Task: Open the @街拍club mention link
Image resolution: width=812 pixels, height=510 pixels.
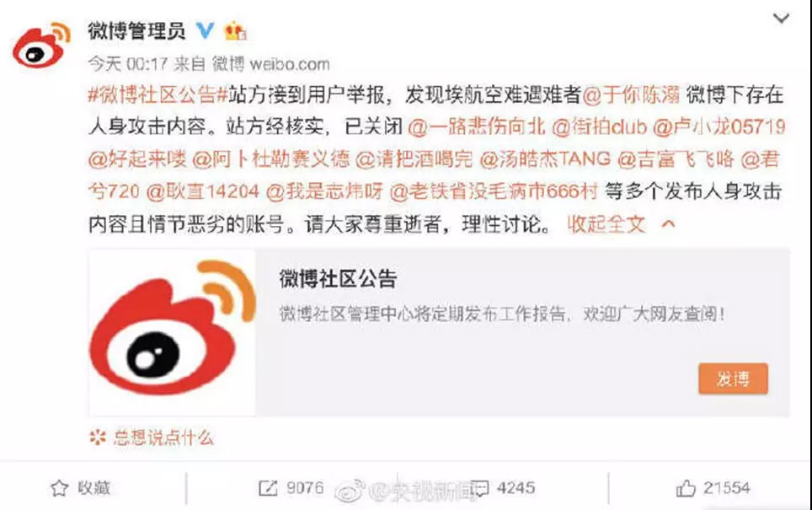Action: tap(599, 127)
